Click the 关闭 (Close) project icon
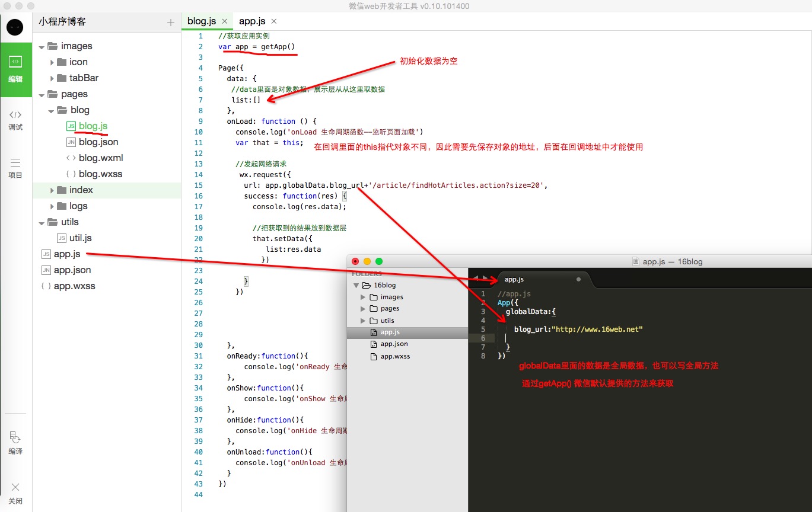 click(x=15, y=492)
